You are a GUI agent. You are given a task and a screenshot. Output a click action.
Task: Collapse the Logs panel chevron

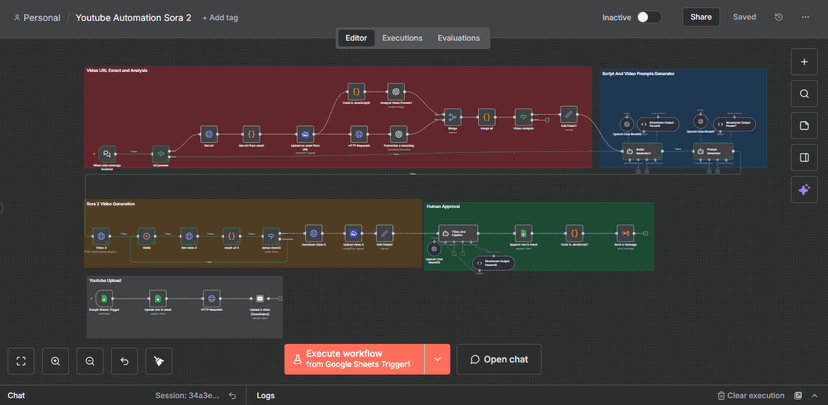[816, 395]
